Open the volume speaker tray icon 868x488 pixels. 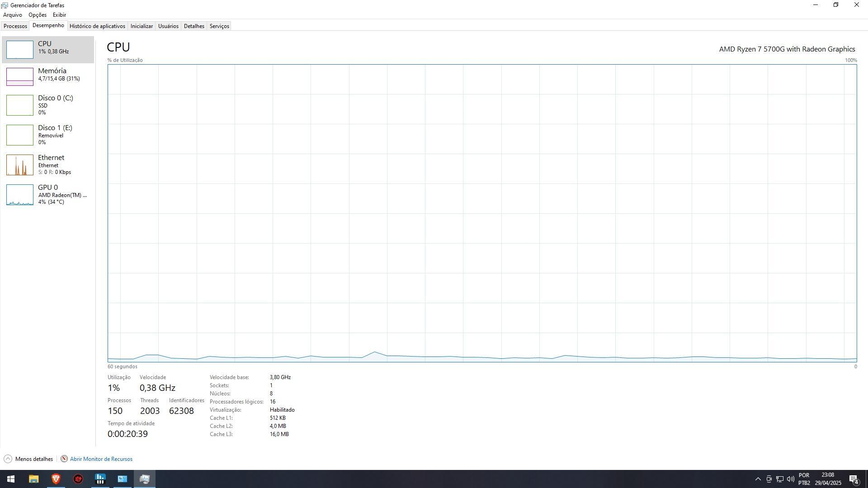point(791,479)
